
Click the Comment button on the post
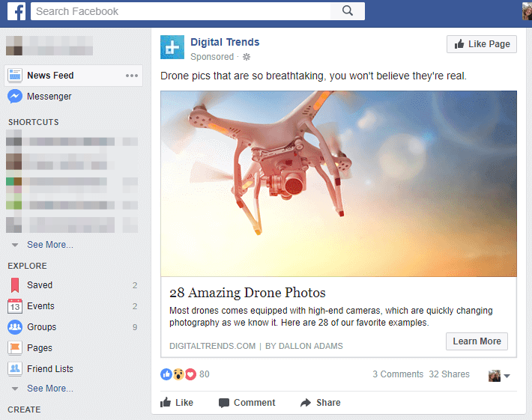tap(247, 403)
